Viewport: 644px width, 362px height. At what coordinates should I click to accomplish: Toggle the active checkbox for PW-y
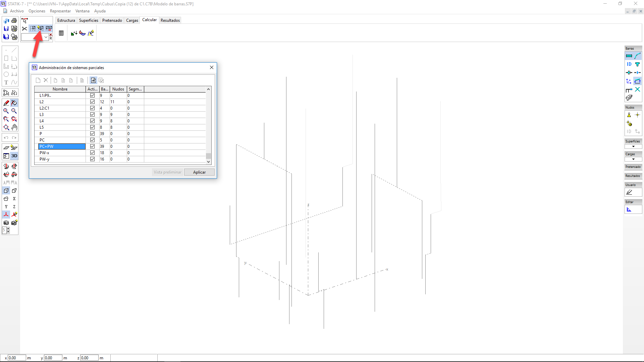92,159
